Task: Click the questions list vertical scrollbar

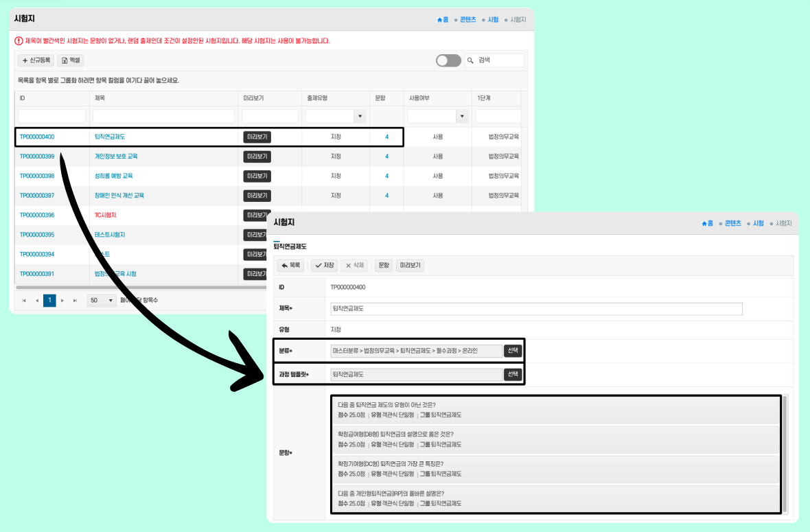Action: (785, 453)
